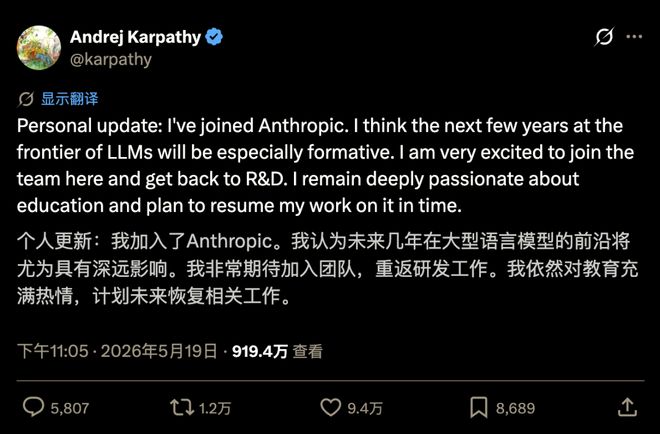Image resolution: width=660 pixels, height=434 pixels.
Task: Open Andrej Karpathy's profile avatar
Action: [x=39, y=48]
